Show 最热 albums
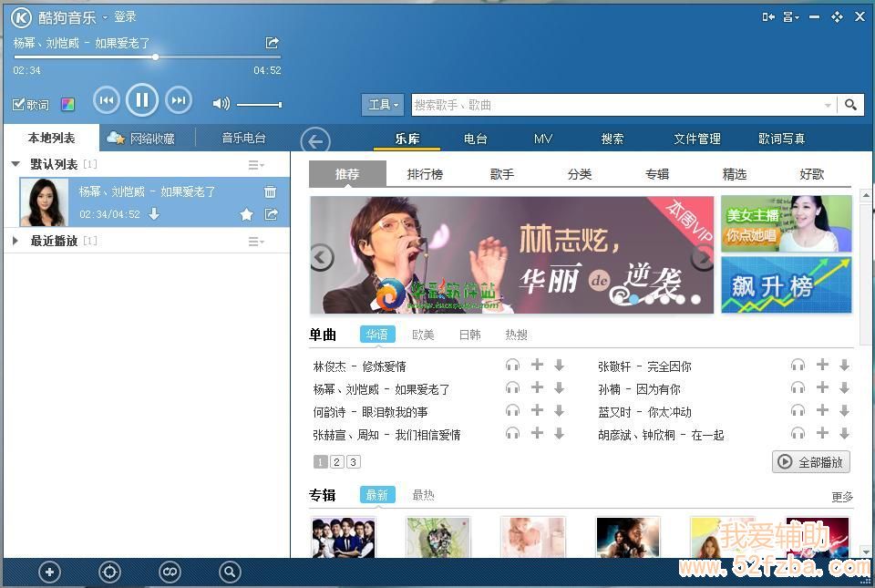The image size is (875, 588). (423, 495)
